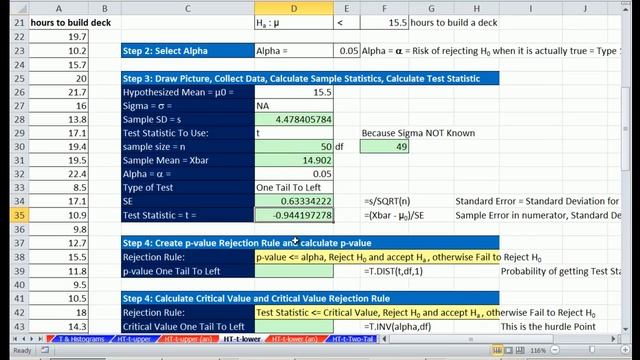Click the hours to build deck header
The width and height of the screenshot is (640, 360).
click(x=71, y=22)
